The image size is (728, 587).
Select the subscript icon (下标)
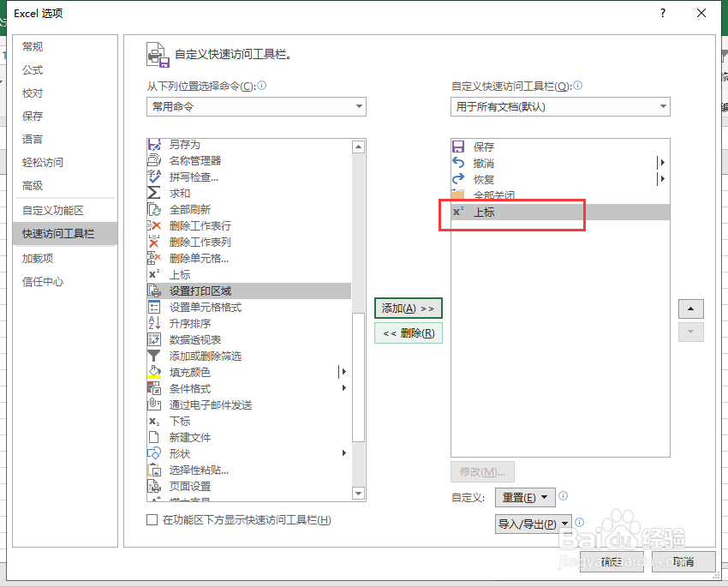(154, 422)
